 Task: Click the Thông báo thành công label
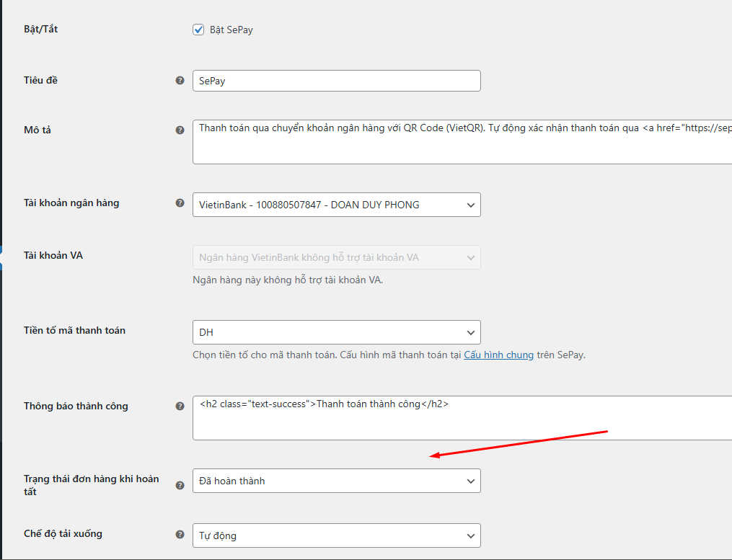(76, 406)
